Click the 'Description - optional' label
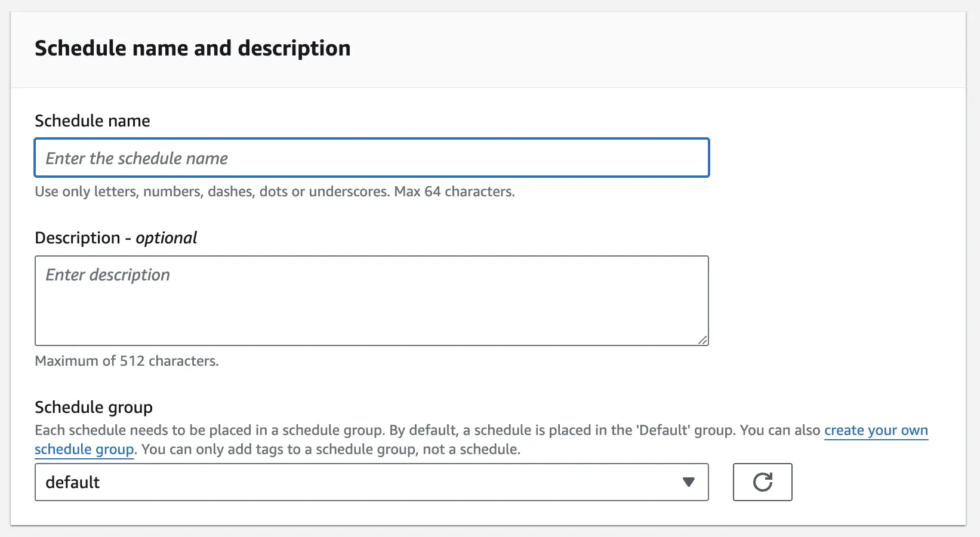Screen dimensions: 980x537 pyautogui.click(x=116, y=237)
